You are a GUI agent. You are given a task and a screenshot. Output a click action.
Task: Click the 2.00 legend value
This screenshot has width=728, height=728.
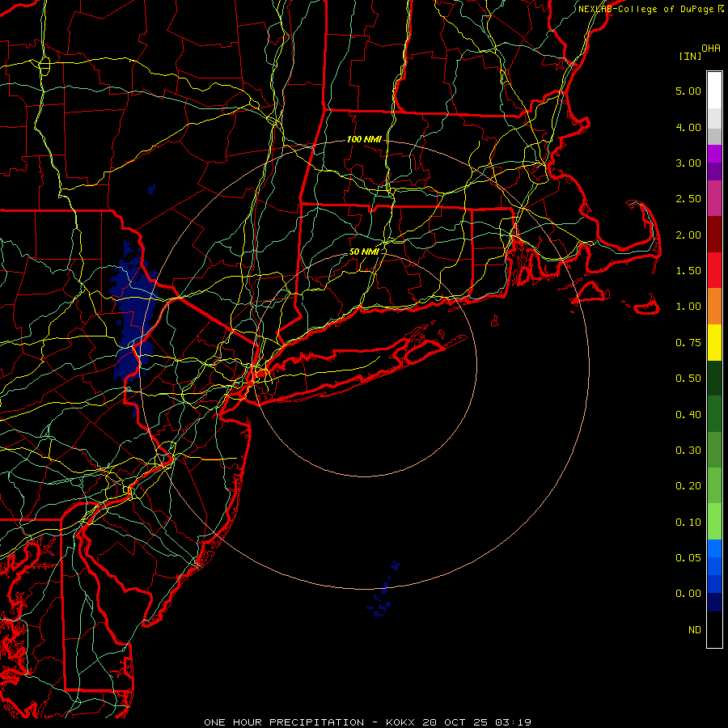point(688,235)
